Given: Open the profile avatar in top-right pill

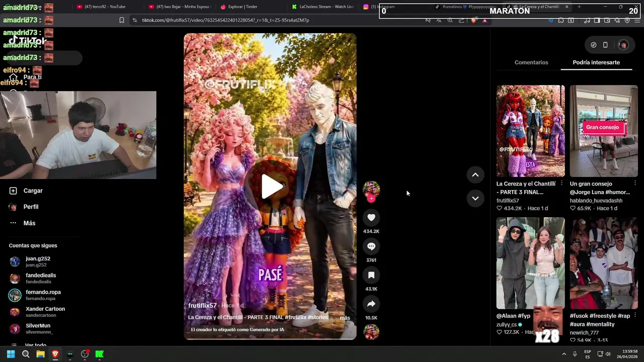Looking at the screenshot, I should [623, 45].
